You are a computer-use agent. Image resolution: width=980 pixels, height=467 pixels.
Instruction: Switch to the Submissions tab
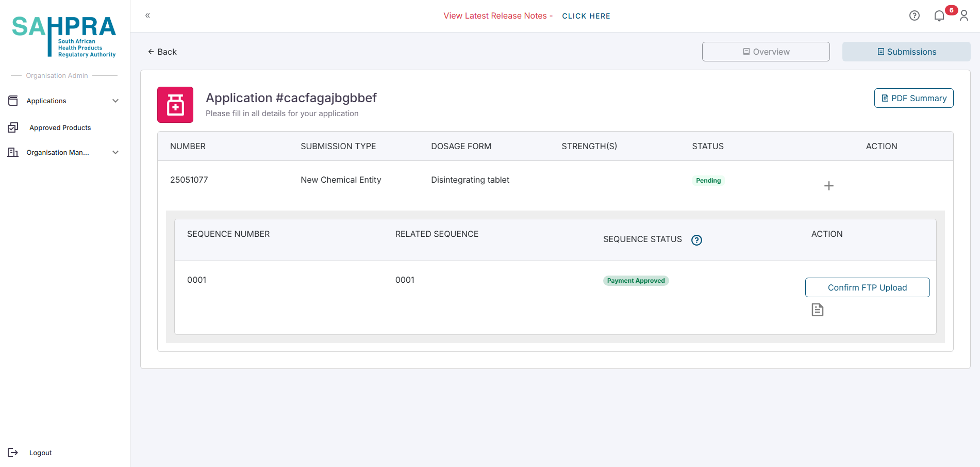point(906,52)
